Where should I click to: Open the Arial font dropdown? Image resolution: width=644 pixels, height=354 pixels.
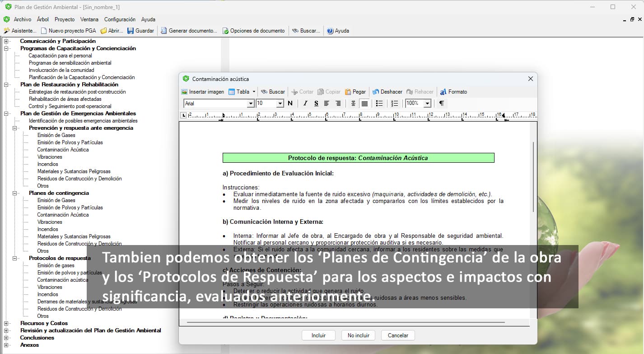pyautogui.click(x=251, y=104)
